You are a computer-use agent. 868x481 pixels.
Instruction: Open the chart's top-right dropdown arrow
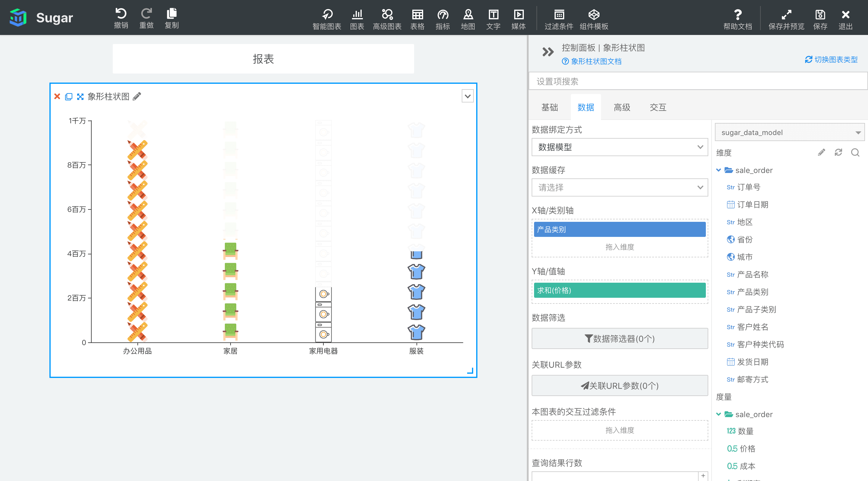[x=468, y=96]
